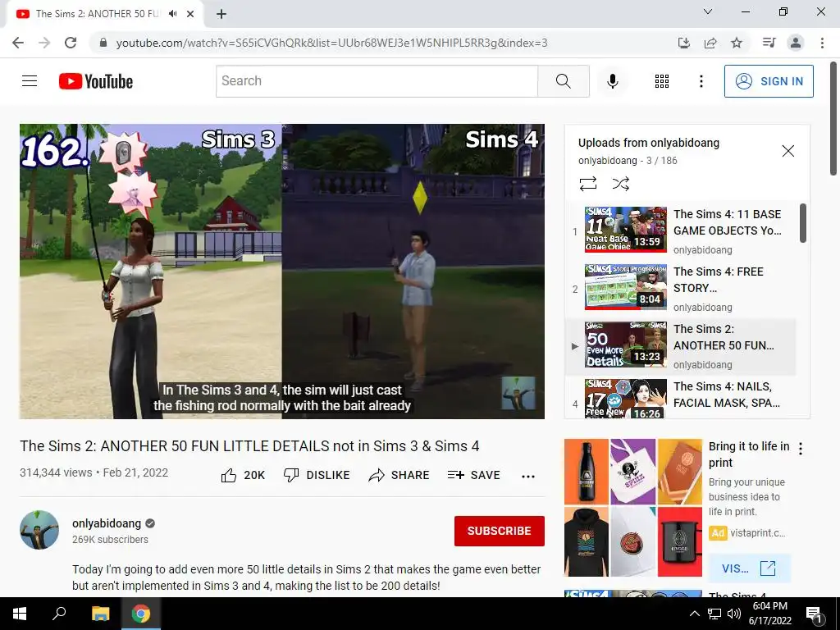Open the Windows Start menu
Image resolution: width=840 pixels, height=630 pixels.
20,614
